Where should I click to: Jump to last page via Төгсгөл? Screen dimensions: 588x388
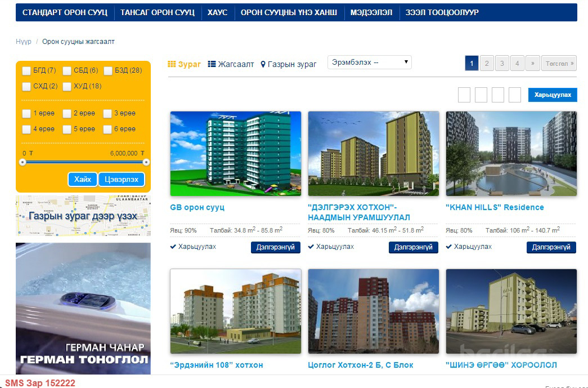pyautogui.click(x=559, y=63)
